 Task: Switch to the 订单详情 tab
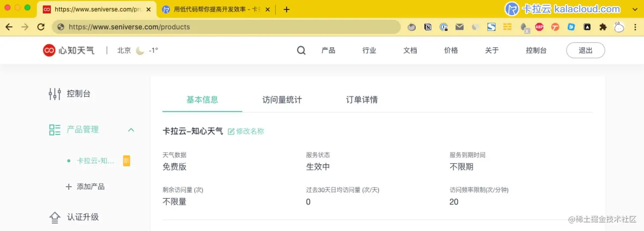tap(362, 100)
